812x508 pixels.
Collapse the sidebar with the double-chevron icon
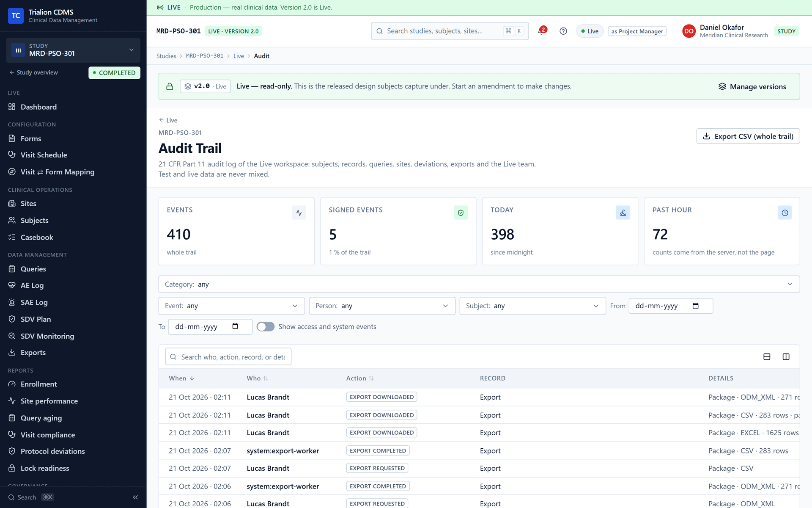[135, 497]
